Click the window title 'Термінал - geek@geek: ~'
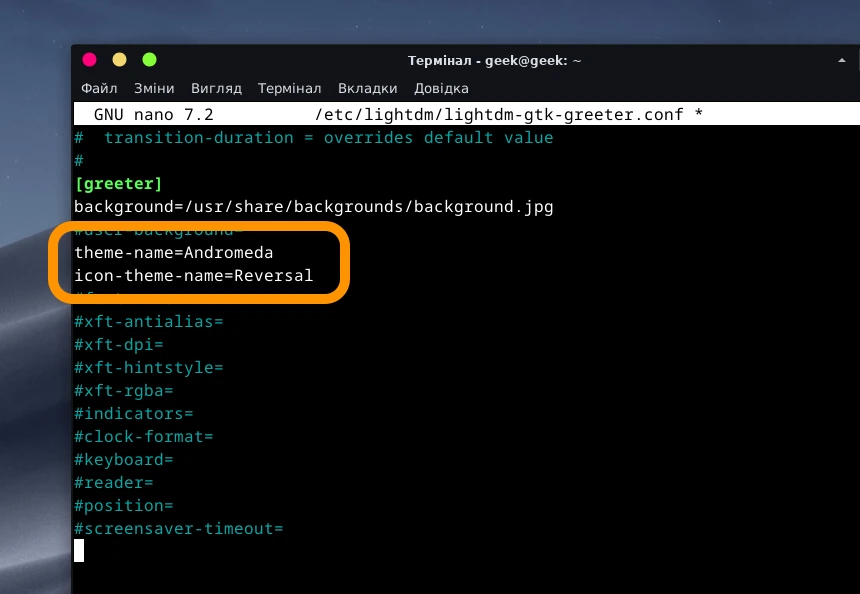 (x=494, y=60)
